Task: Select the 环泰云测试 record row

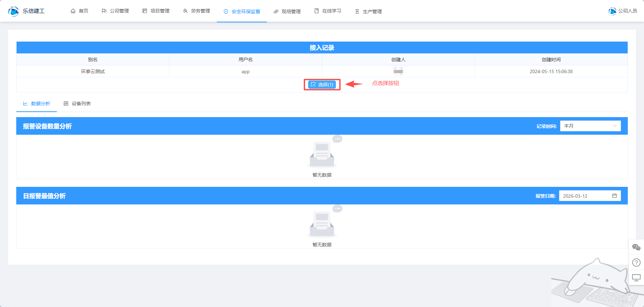Action: click(x=93, y=71)
